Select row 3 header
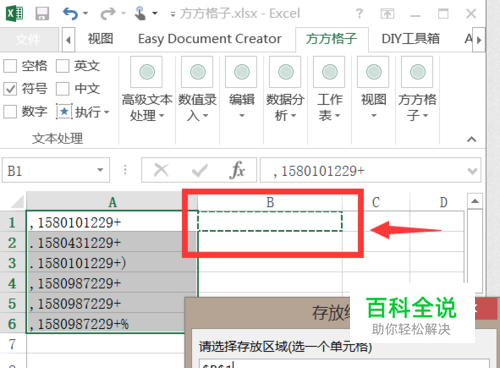 tap(13, 263)
